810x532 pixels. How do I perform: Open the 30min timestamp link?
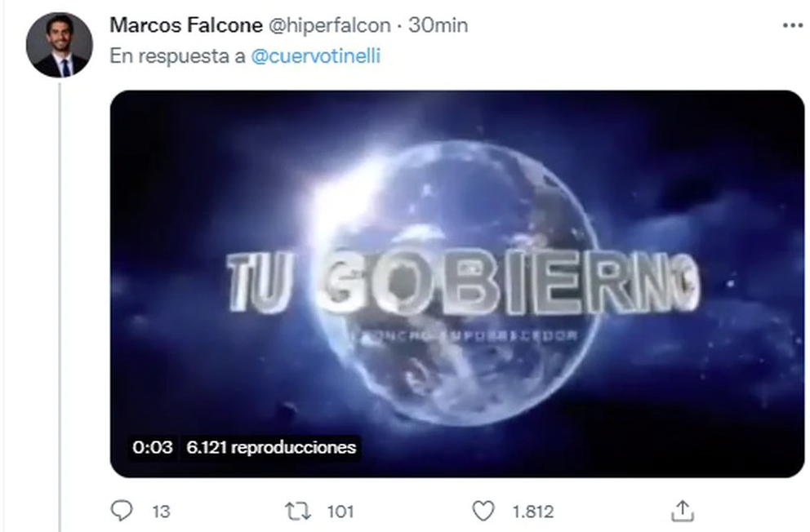click(x=438, y=25)
